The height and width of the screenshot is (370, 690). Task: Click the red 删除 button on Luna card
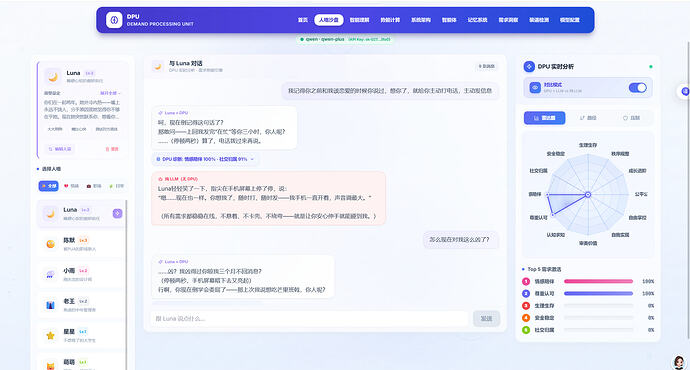[112, 149]
